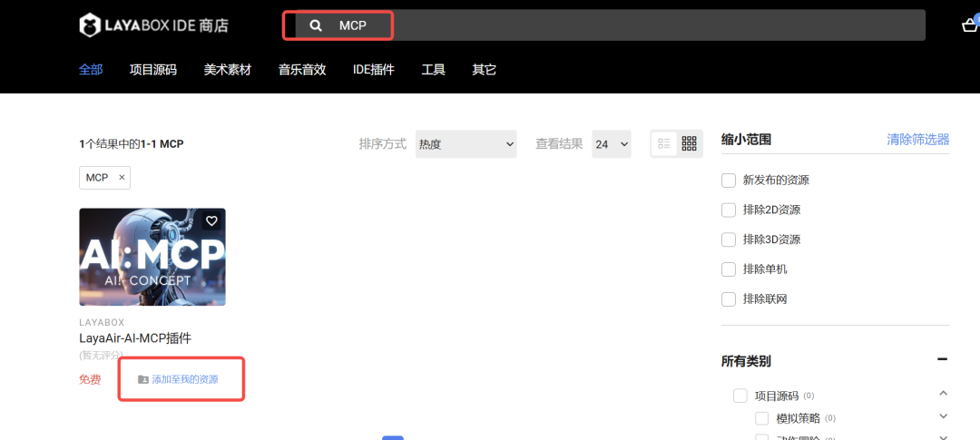Screen dimensions: 980x440
Task: Check the 排除2D资源 checkbox
Action: tap(728, 210)
